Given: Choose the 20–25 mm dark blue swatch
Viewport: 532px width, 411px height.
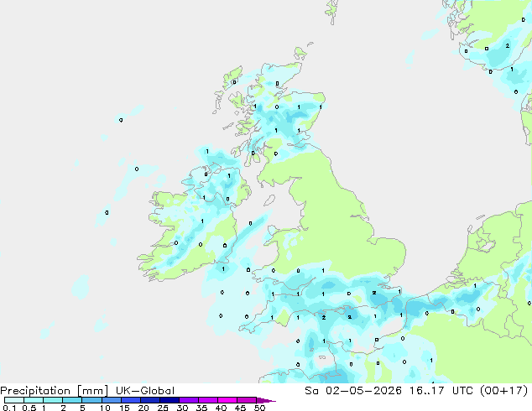Looking at the screenshot, I should click(150, 400).
